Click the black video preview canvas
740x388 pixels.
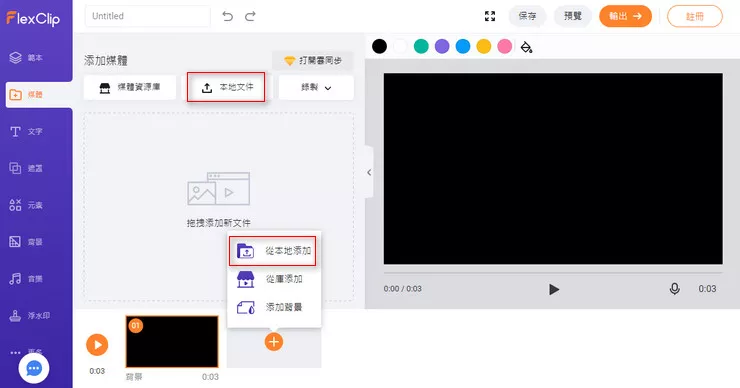(x=553, y=169)
